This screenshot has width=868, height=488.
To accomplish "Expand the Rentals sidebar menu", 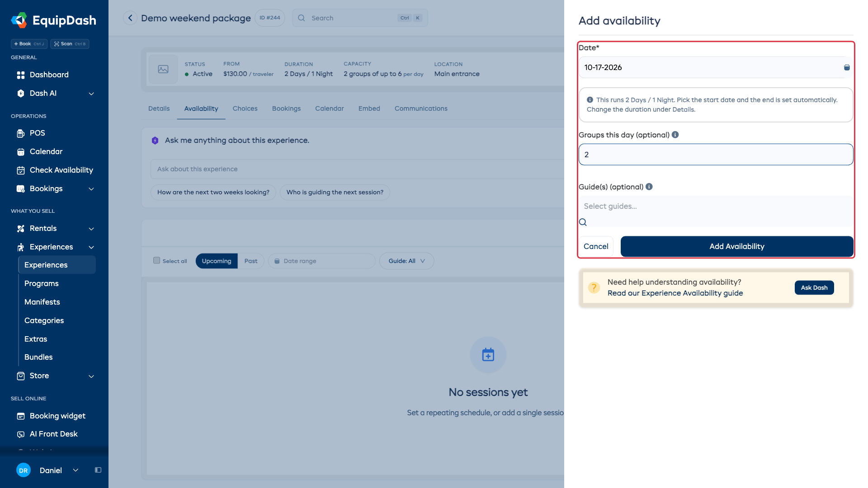I will click(x=91, y=229).
